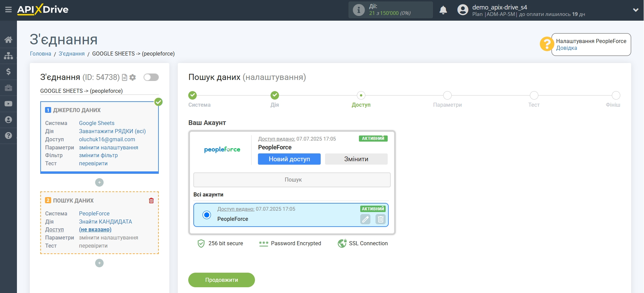Click (не вказано) access link

[95, 229]
